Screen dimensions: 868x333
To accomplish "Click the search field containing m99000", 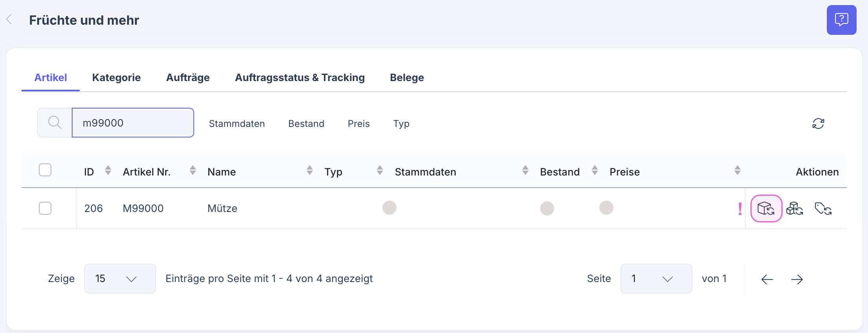I will pos(133,122).
